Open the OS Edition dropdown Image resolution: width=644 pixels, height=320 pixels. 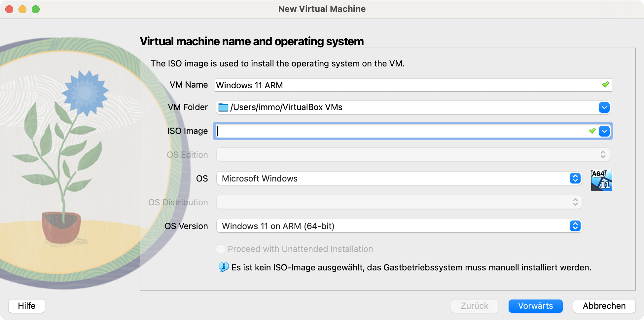(413, 154)
